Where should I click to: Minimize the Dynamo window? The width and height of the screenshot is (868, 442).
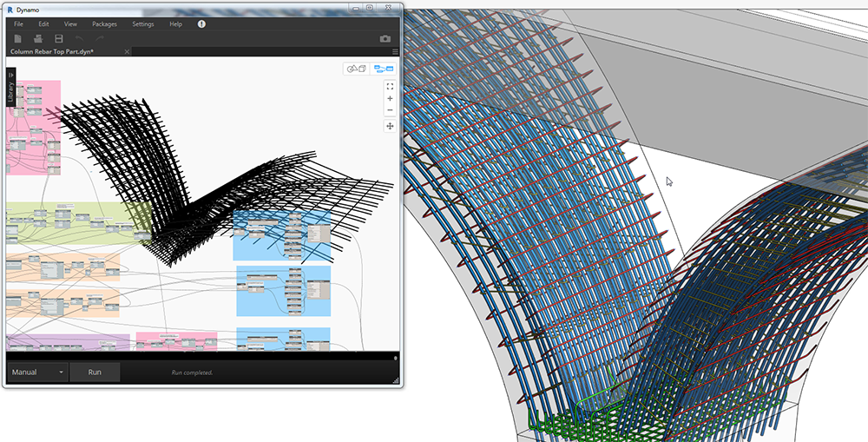click(x=355, y=8)
